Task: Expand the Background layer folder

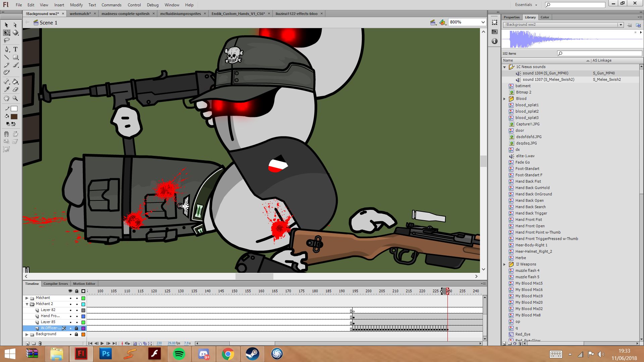Action: 27,334
